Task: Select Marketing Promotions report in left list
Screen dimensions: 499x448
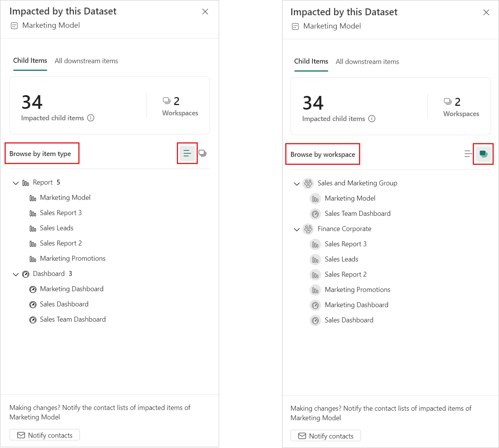Action: 73,258
